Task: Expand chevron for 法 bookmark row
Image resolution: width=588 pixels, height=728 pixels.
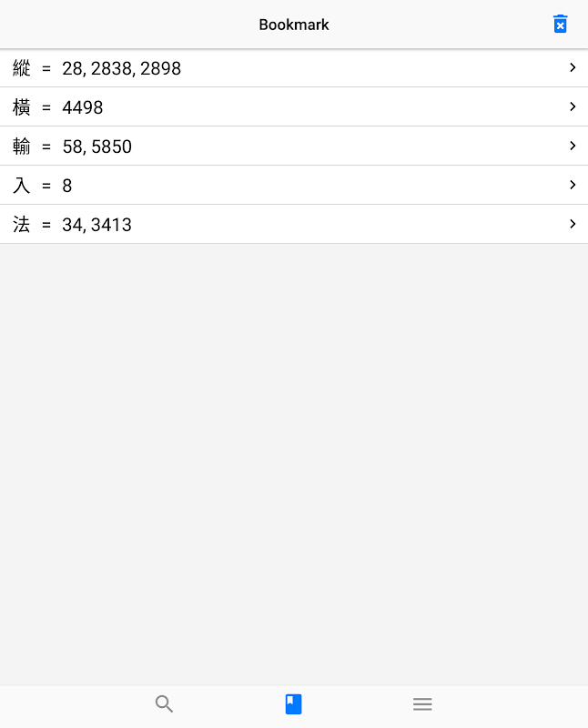Action: pyautogui.click(x=573, y=224)
